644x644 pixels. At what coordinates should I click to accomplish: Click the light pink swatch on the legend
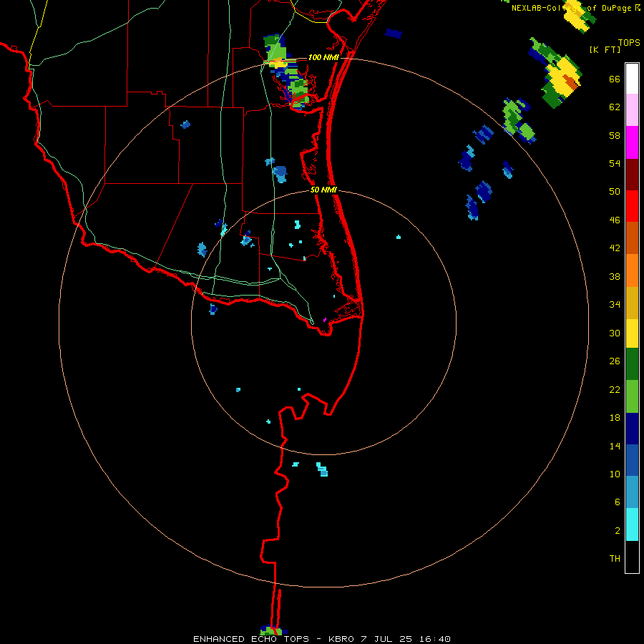632,109
